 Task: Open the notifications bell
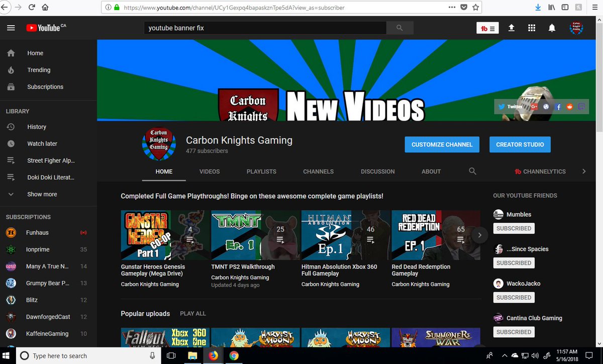[552, 28]
